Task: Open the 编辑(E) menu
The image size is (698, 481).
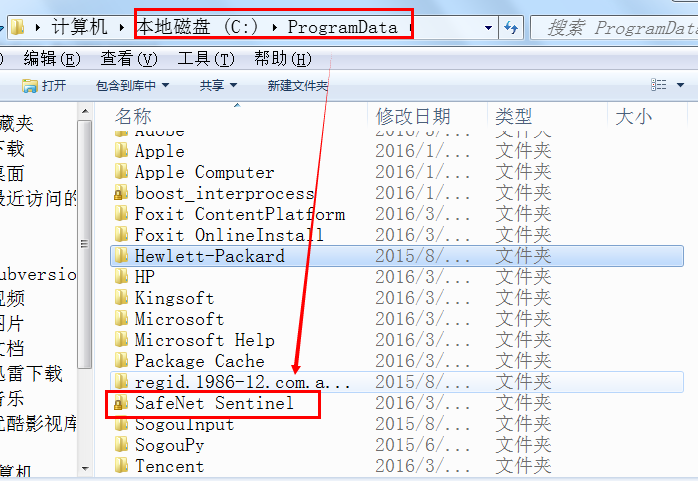Action: [x=52, y=59]
